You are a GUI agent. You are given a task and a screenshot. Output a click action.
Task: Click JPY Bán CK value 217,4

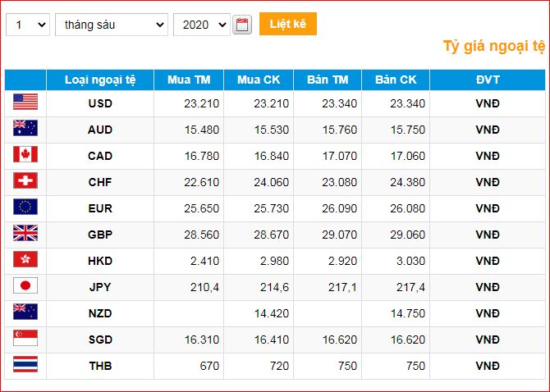coord(410,288)
